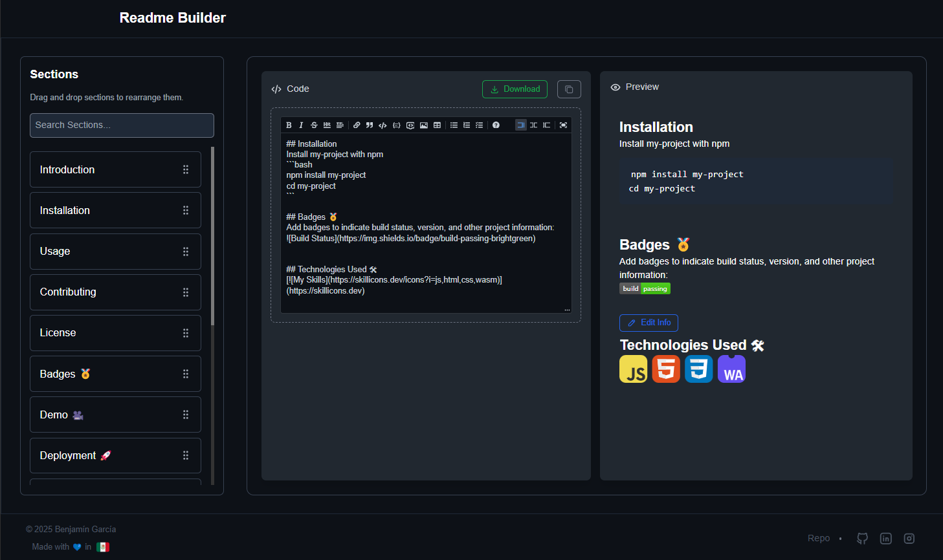943x560 pixels.
Task: Click the build passing badge in preview
Action: coord(645,288)
